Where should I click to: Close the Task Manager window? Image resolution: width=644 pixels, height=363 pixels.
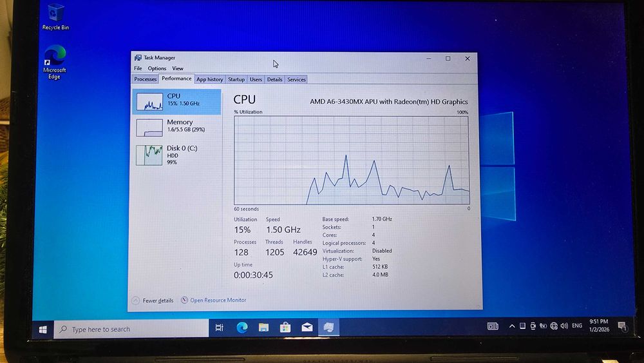coord(468,59)
